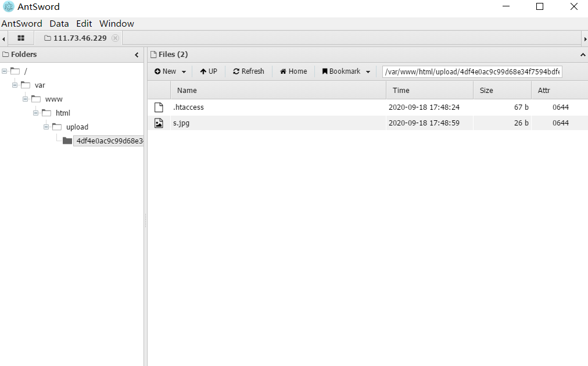588x366 pixels.
Task: Select the www folder
Action: [x=53, y=99]
